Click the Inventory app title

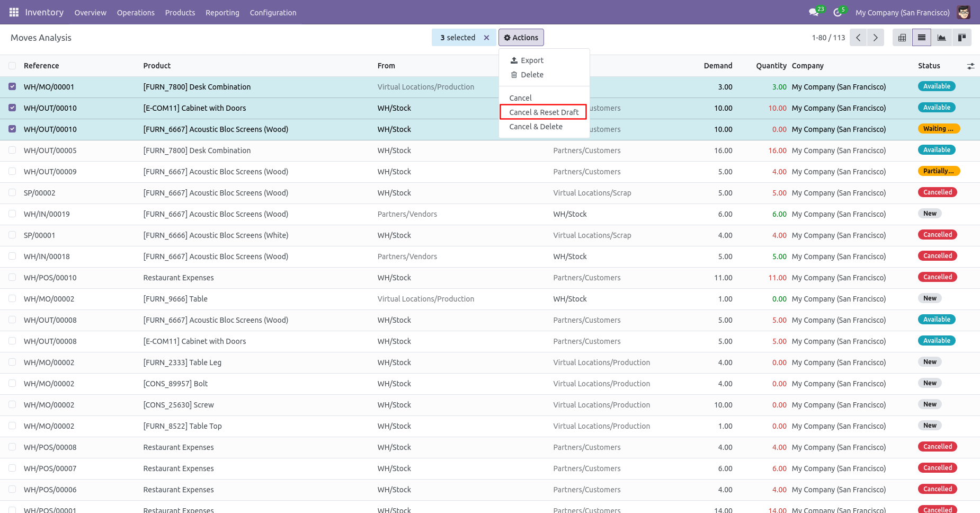(44, 12)
